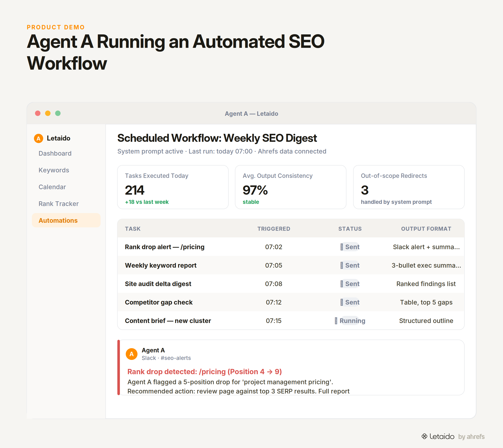The height and width of the screenshot is (448, 503).
Task: Open the Calendar section
Action: point(52,187)
